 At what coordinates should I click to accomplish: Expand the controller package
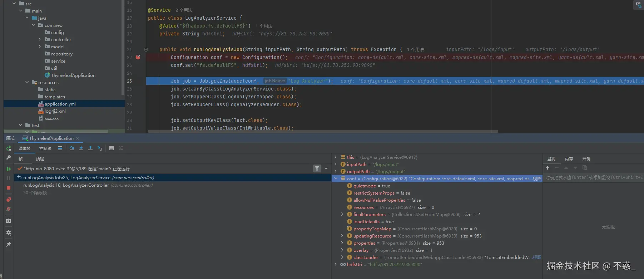(x=40, y=39)
